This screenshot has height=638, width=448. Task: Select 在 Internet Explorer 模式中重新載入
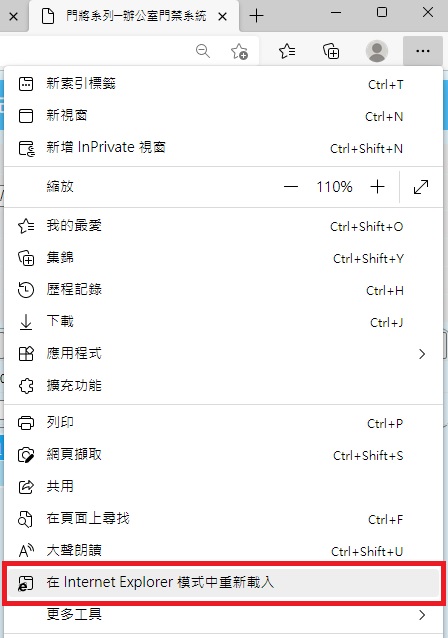pyautogui.click(x=223, y=582)
